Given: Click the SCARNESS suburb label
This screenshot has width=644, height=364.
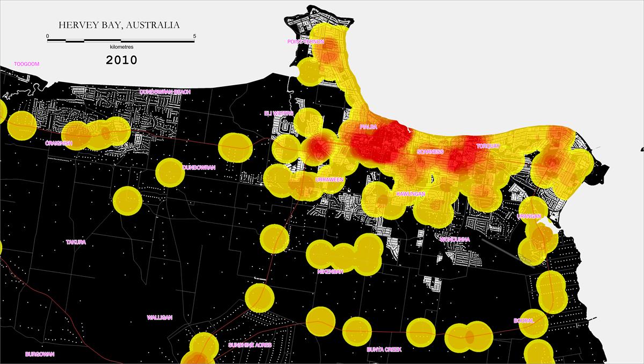Looking at the screenshot, I should click(430, 152).
